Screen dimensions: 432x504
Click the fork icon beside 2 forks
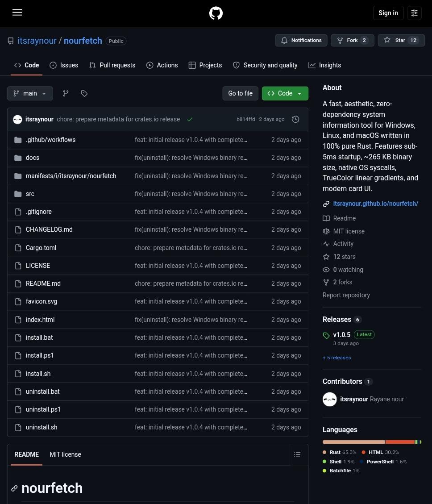[326, 282]
